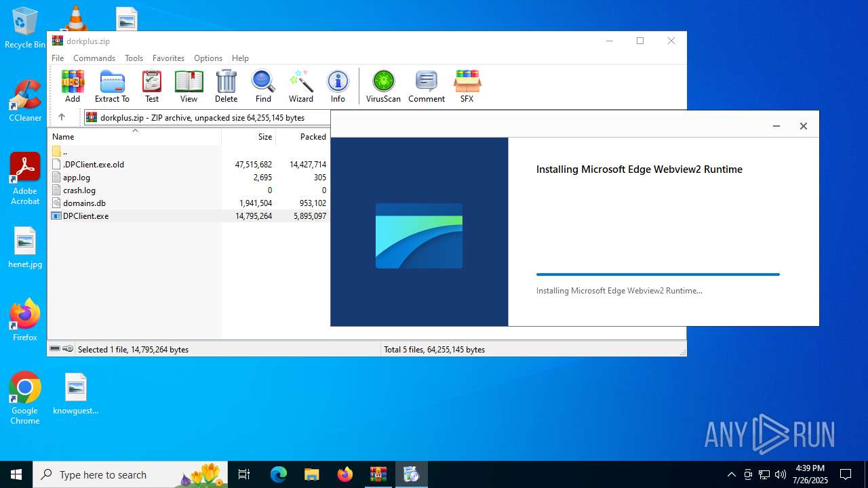868x488 pixels.
Task: Sort by Size column header
Action: [249, 136]
